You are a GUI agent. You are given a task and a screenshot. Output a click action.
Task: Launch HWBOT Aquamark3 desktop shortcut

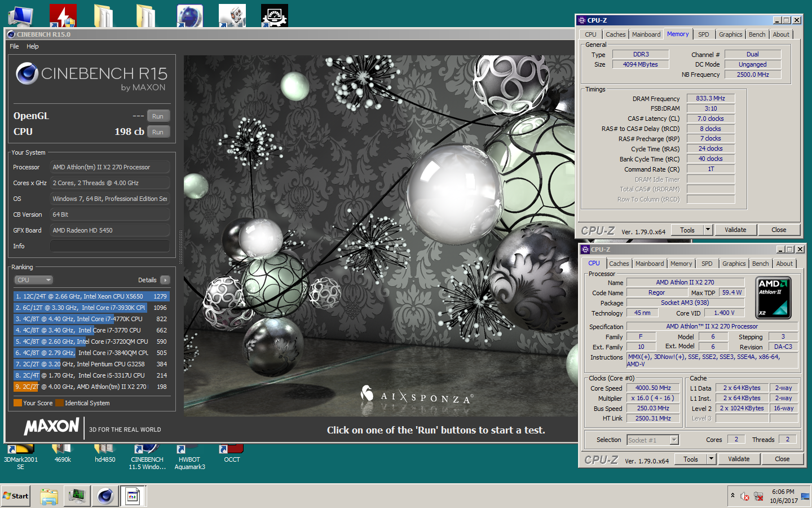189,456
